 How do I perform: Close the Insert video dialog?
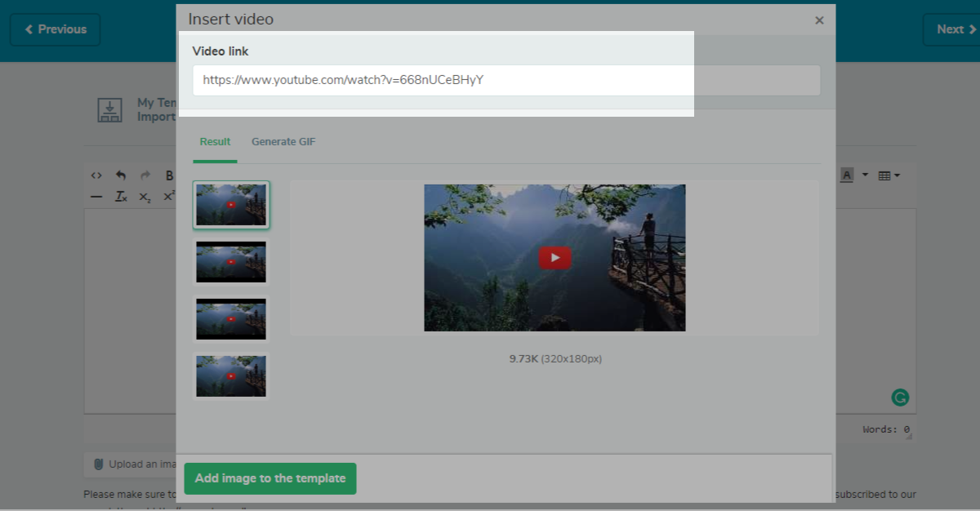pyautogui.click(x=819, y=20)
